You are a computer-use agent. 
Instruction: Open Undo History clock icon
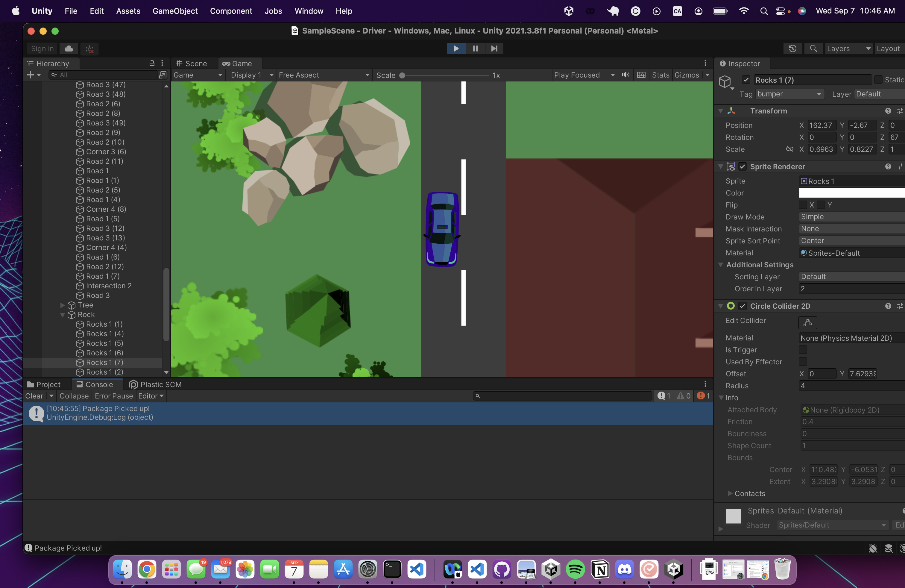tap(792, 48)
